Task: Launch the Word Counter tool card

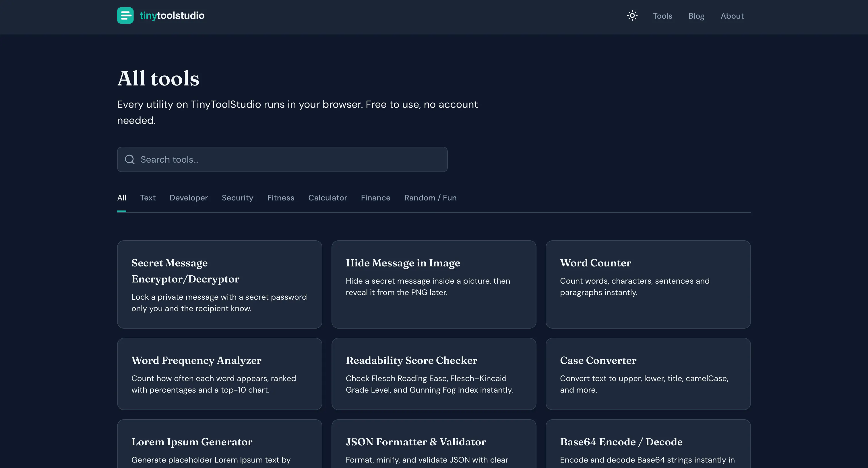Action: coord(648,284)
